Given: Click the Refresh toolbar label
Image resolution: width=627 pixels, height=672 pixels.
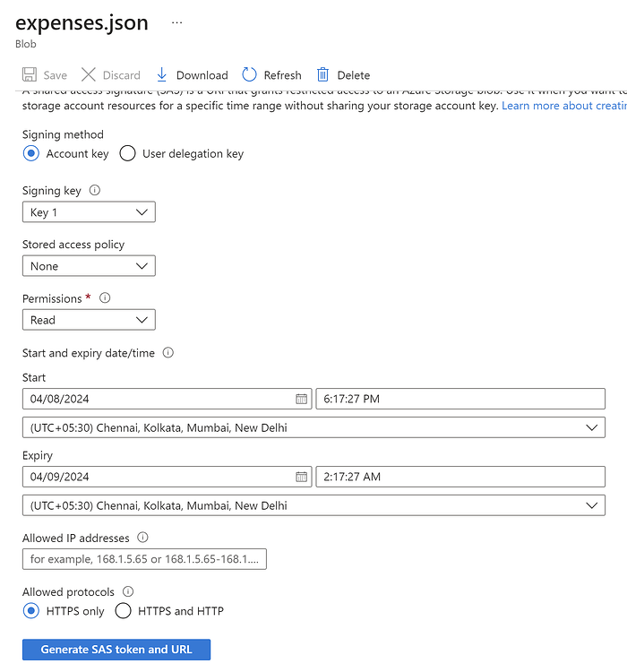Looking at the screenshot, I should point(283,75).
